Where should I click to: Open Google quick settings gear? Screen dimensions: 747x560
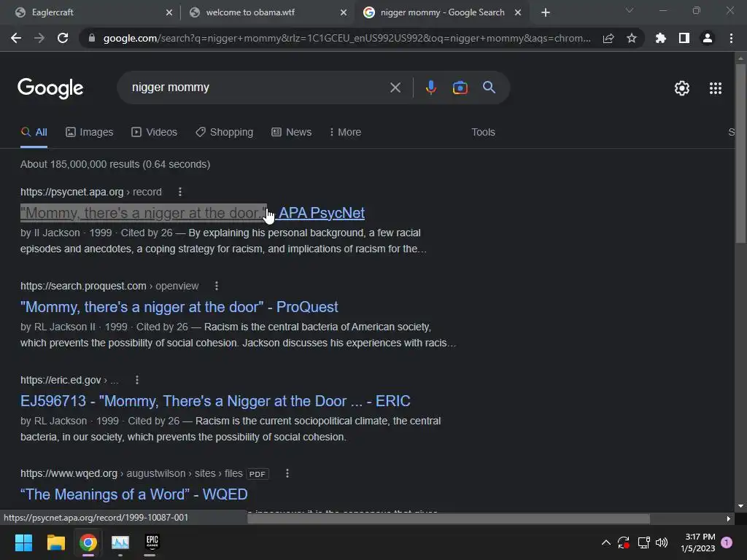[682, 88]
